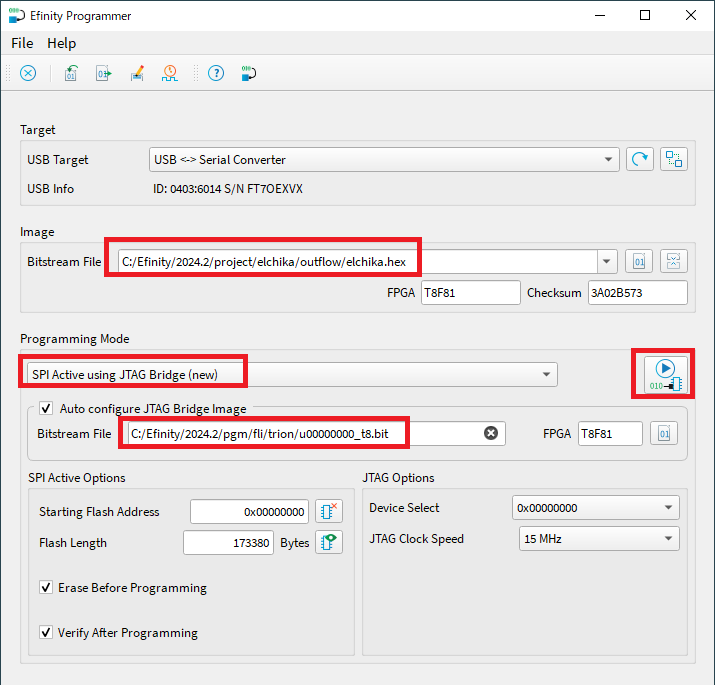Refresh the USB target list
Screen dimensions: 715x685
click(639, 159)
